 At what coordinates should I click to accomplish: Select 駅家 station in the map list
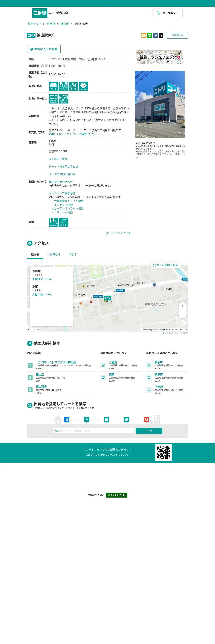pyautogui.click(x=52, y=291)
